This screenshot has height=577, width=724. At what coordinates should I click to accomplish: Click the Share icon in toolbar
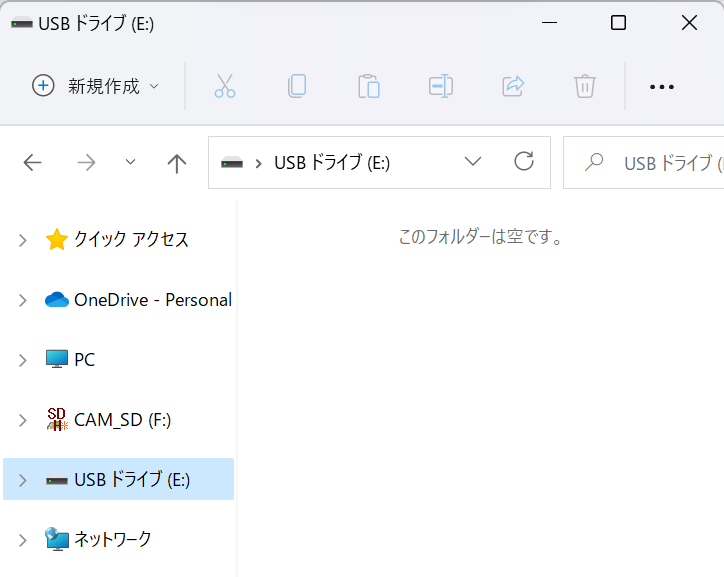[x=513, y=86]
